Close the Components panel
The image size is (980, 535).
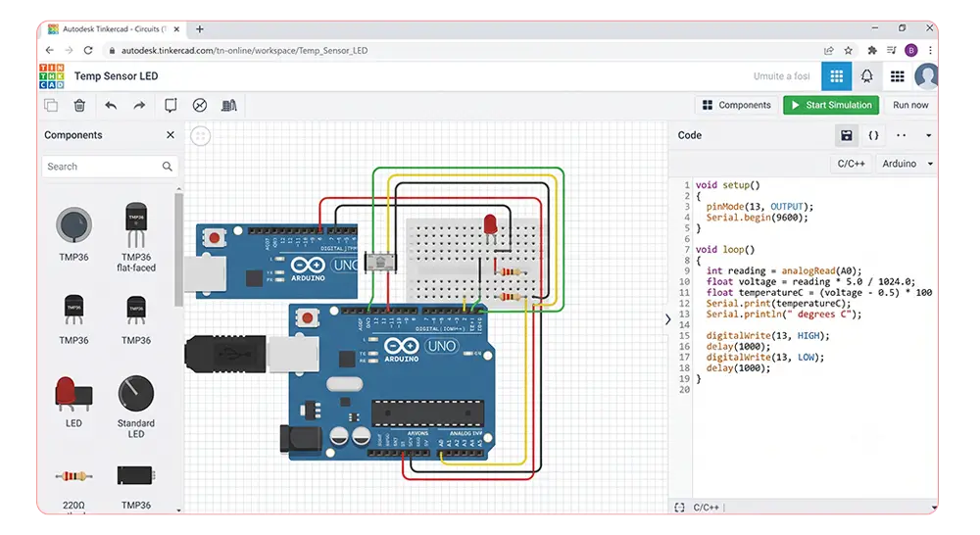pos(171,135)
